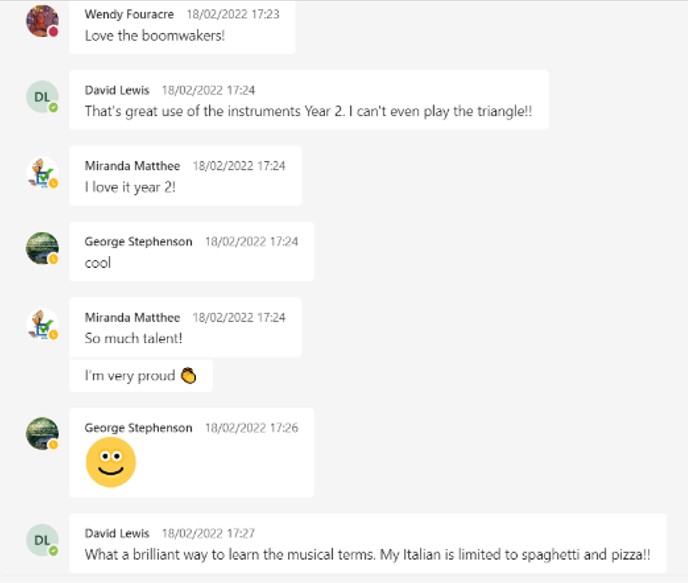
Task: Select George Stephenson's 'cool' message
Action: pos(192,252)
